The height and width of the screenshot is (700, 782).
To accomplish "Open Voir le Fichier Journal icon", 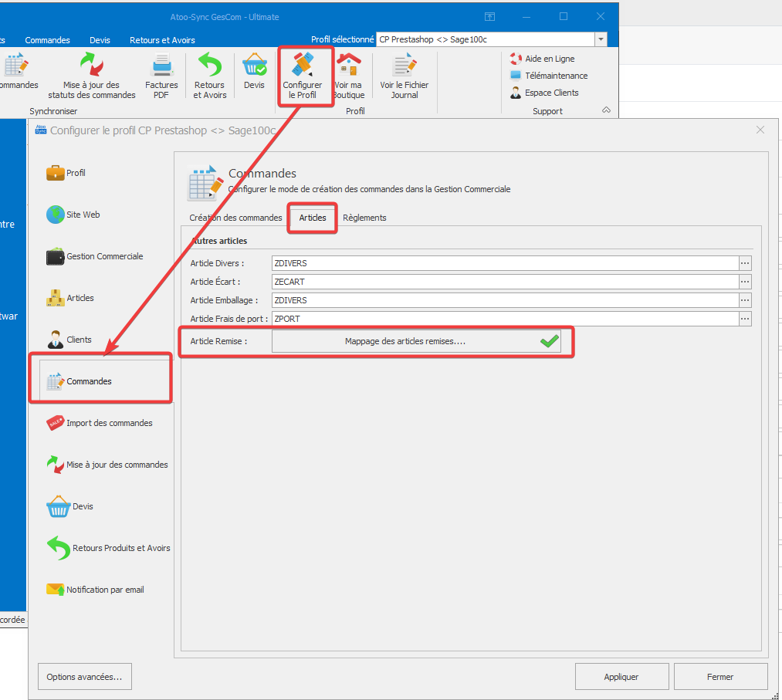I will coord(405,65).
